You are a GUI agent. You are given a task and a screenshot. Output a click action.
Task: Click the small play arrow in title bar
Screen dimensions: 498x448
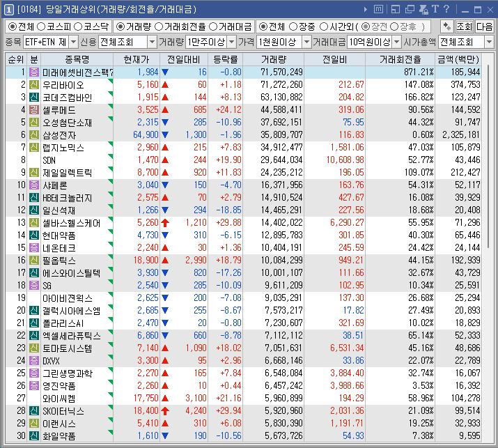366,10
